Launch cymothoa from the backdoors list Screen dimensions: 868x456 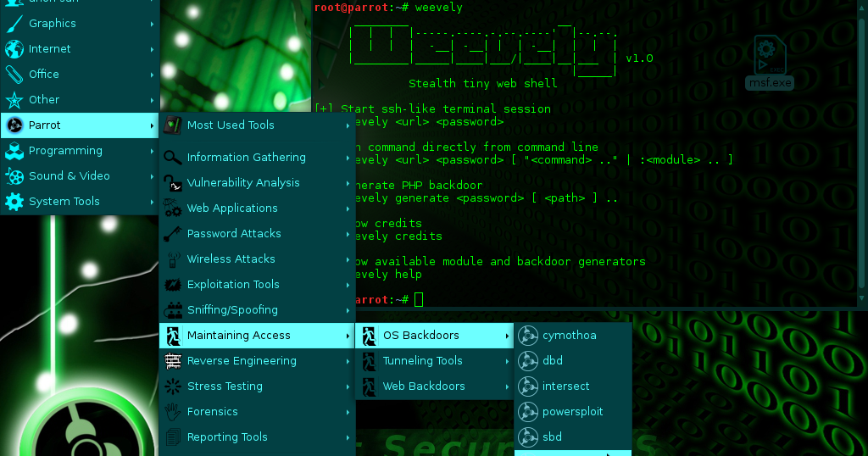573,336
